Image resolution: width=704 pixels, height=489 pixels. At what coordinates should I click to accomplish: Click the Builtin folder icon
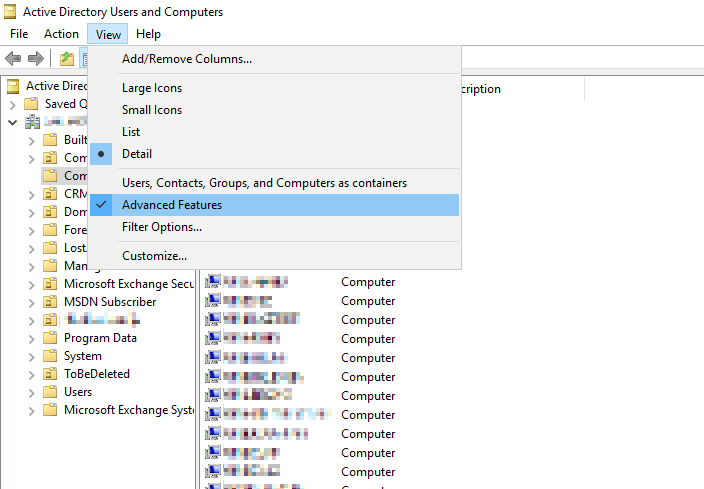click(50, 140)
